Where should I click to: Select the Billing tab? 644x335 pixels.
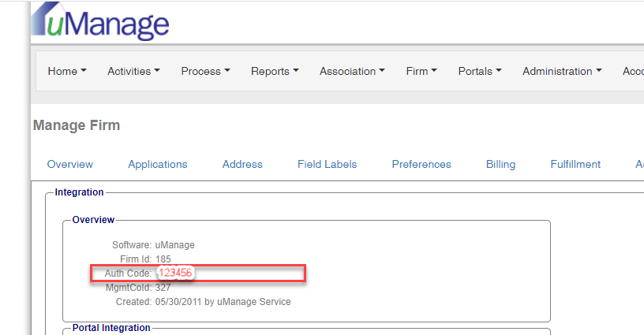pyautogui.click(x=500, y=165)
